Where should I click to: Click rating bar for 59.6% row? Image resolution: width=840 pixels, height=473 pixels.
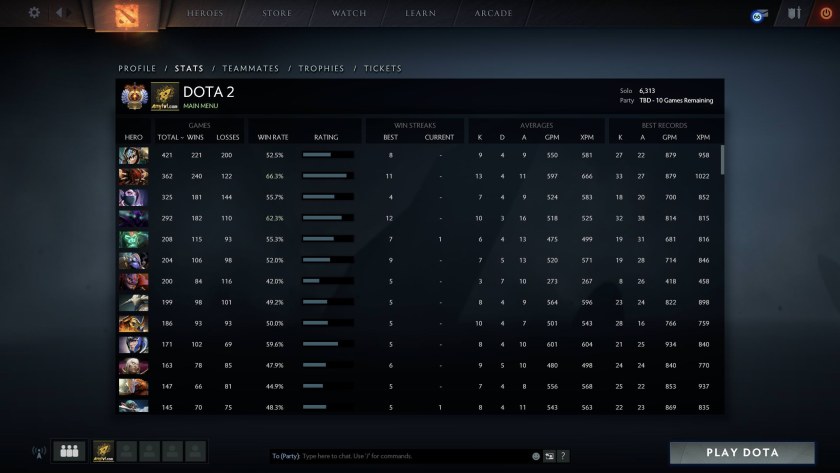[328, 344]
